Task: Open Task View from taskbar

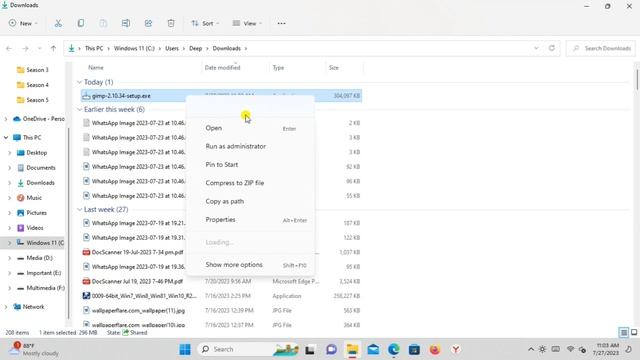Action: pos(310,349)
